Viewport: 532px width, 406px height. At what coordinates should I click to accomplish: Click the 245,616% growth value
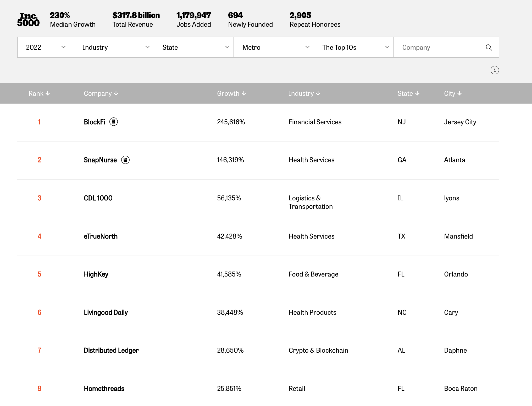pos(231,122)
